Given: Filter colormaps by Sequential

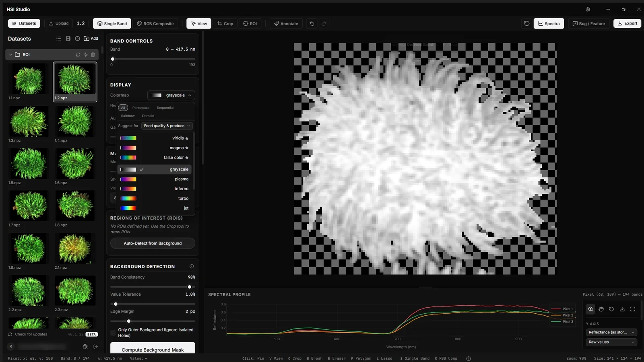Looking at the screenshot, I should (165, 108).
